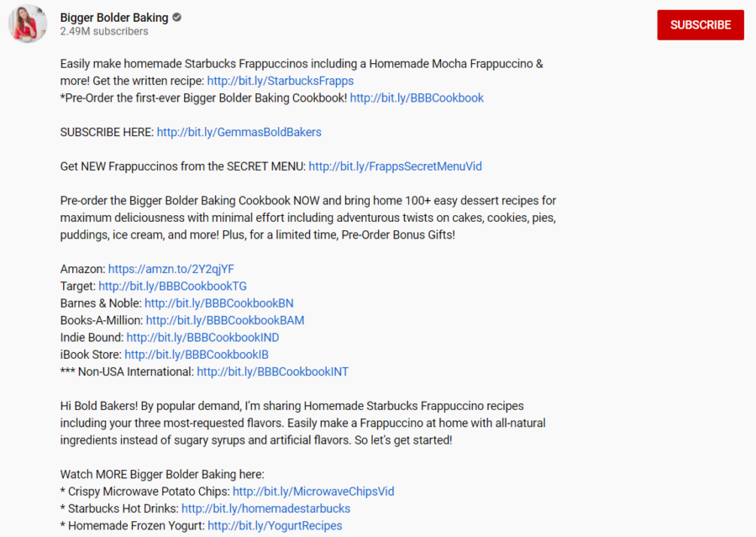This screenshot has height=537, width=756.
Task: Open the Bigger Bolder Baking channel name
Action: point(114,18)
